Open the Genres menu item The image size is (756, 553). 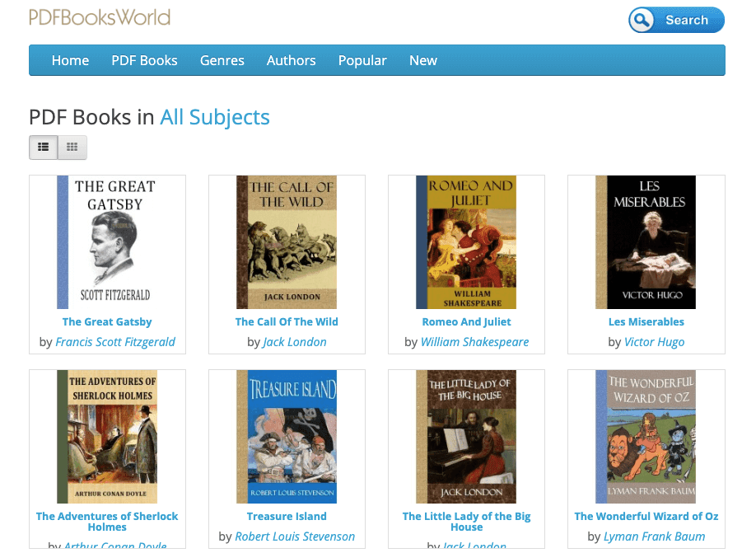[222, 60]
